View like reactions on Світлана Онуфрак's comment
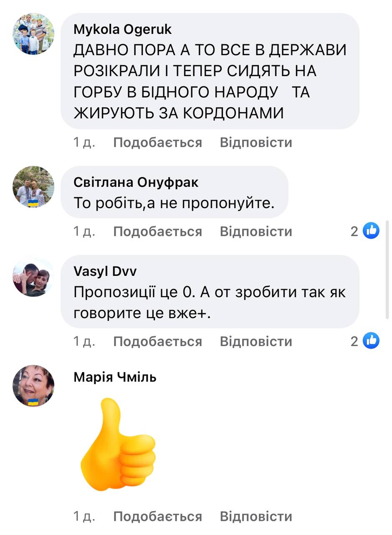392x535 pixels. click(365, 231)
